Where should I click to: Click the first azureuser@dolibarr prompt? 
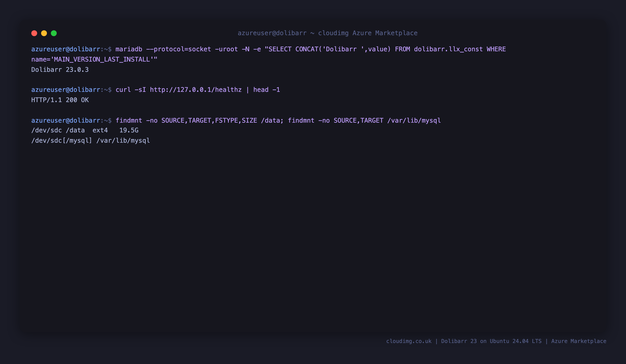click(71, 49)
